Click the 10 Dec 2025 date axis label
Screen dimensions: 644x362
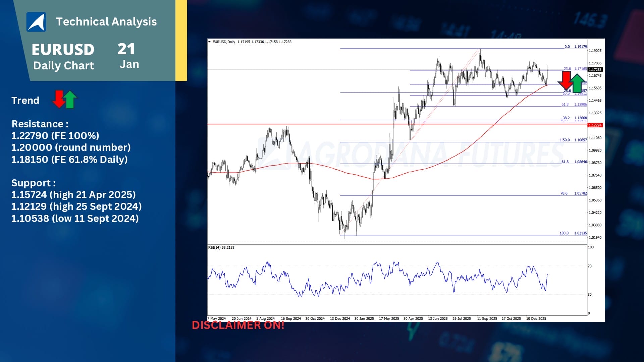(536, 319)
